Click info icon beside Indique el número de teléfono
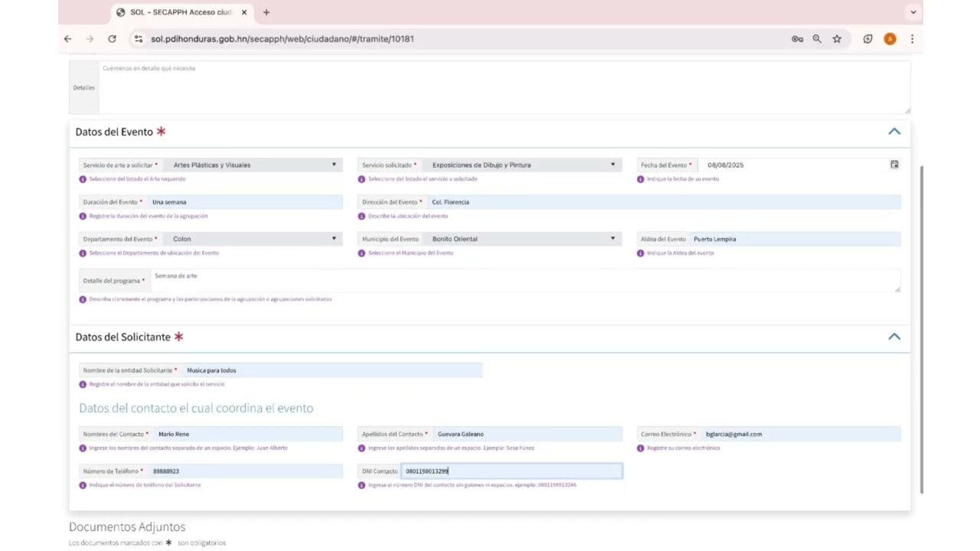The height and width of the screenshot is (551, 980). point(83,485)
